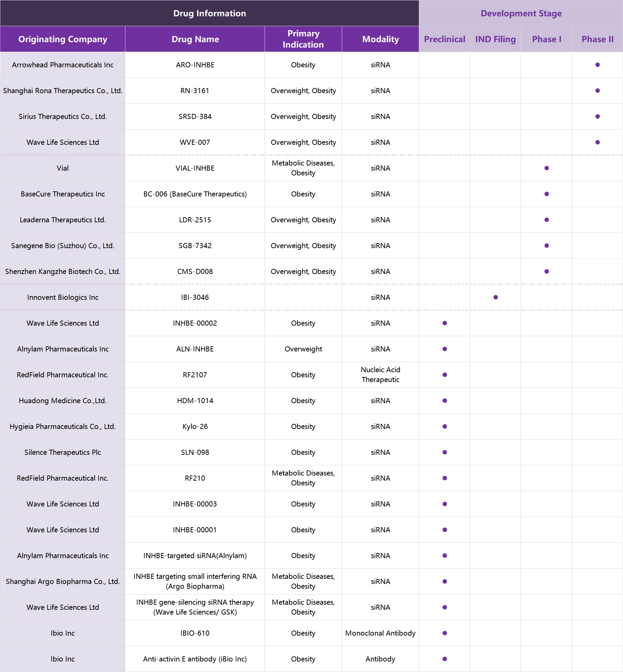Select Huadong Medicine Co.,Ltd. cell
This screenshot has height=672, width=623.
coord(63,401)
